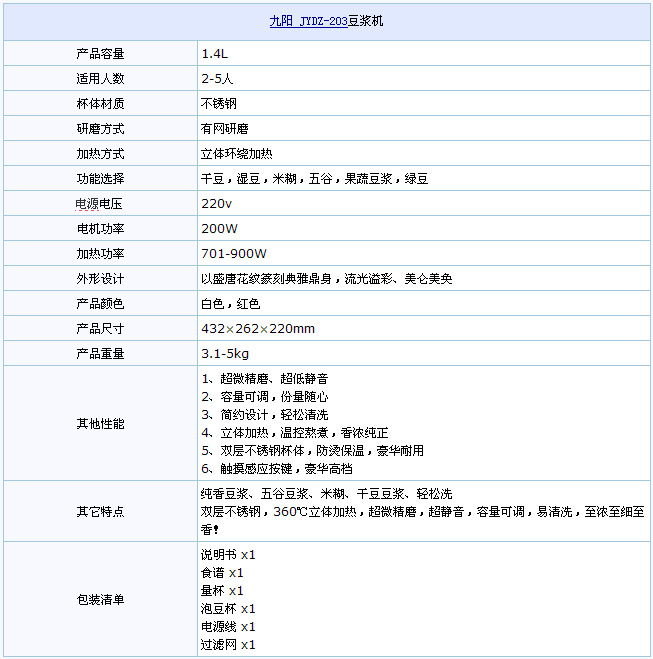Click the 其它特点 row label

tap(100, 511)
